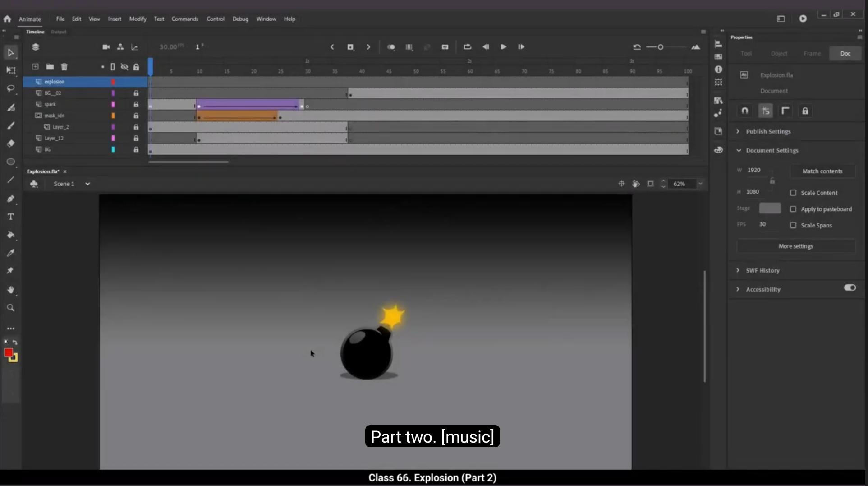This screenshot has width=868, height=486.
Task: Select the Selection arrow tool
Action: pyautogui.click(x=11, y=53)
